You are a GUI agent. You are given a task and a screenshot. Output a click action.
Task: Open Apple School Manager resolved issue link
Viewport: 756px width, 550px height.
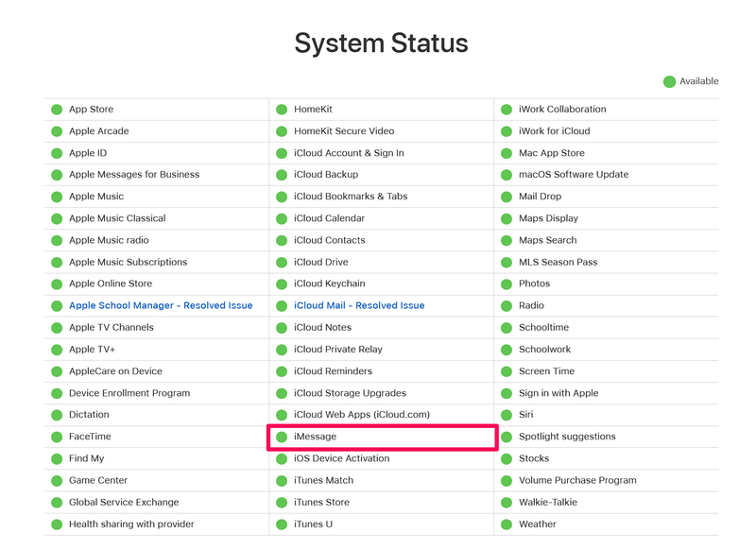161,306
